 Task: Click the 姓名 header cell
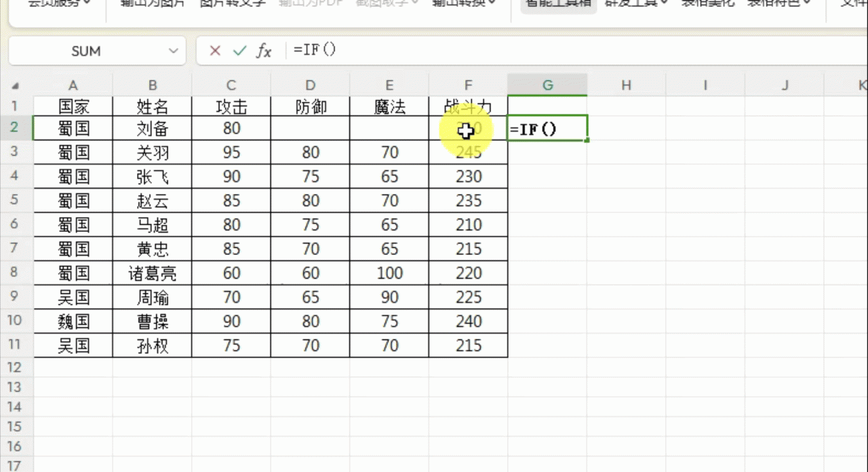pyautogui.click(x=153, y=106)
